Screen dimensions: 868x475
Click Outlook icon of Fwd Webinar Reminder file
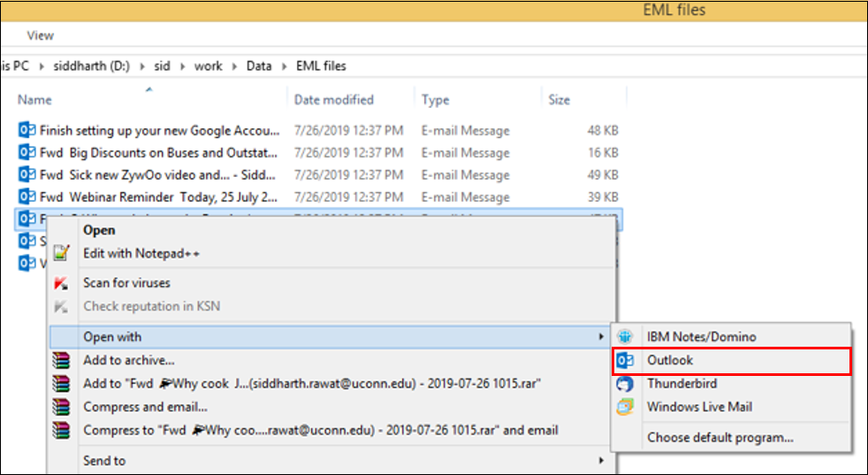click(27, 196)
